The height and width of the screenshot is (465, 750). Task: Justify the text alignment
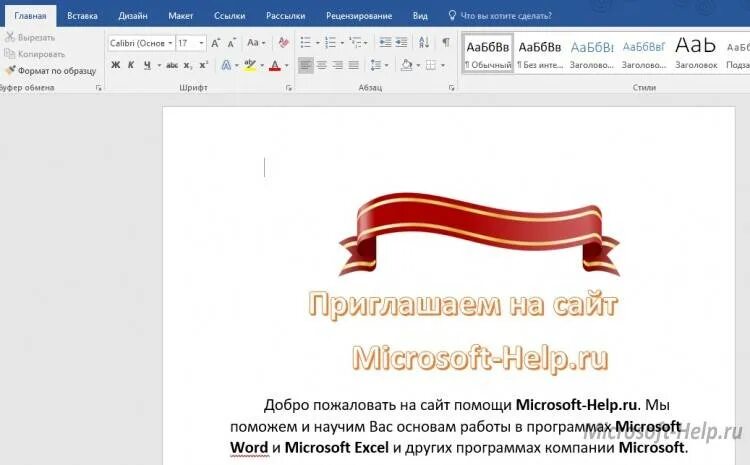point(353,65)
